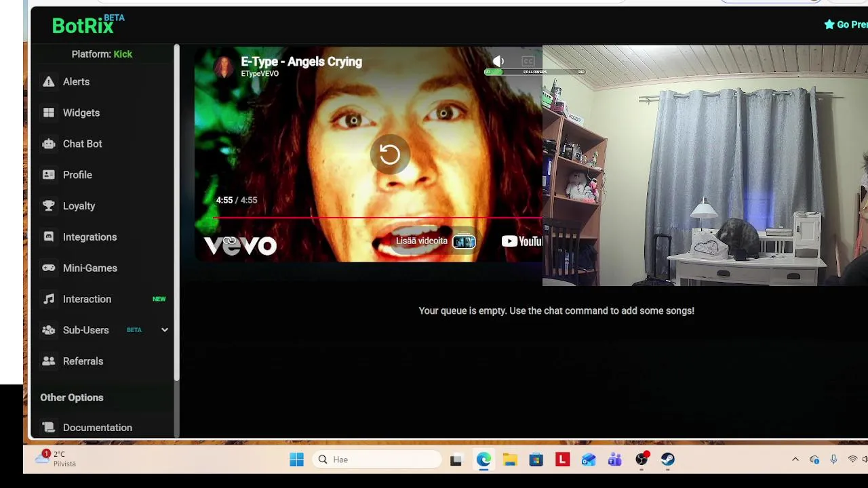Click the Interaction music note icon
The width and height of the screenshot is (868, 488).
tap(49, 299)
